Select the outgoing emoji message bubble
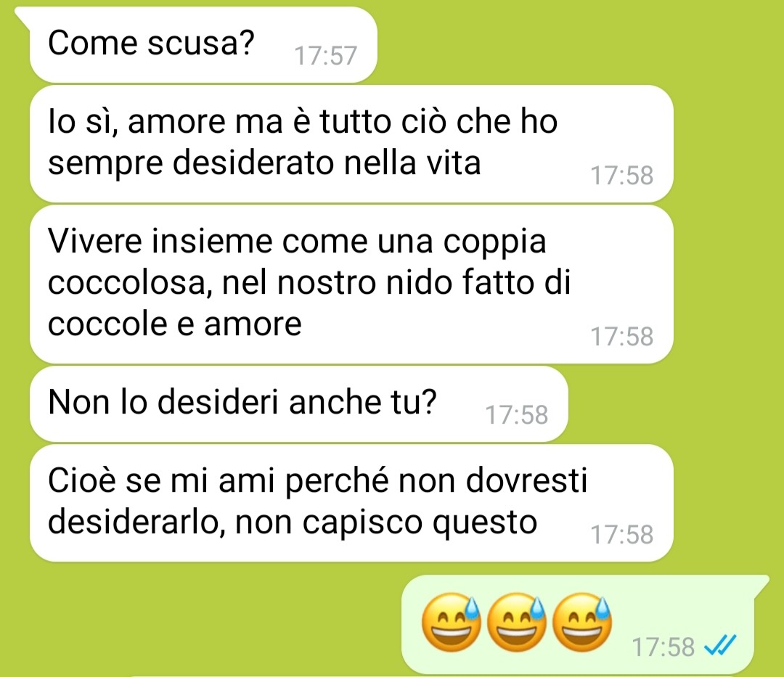The image size is (784, 677). pos(585,624)
